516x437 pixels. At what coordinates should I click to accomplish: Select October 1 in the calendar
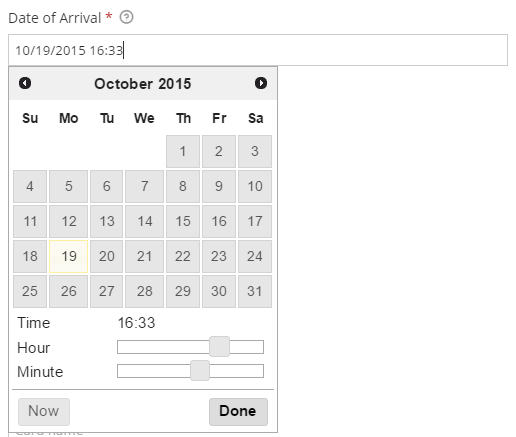[x=183, y=151]
